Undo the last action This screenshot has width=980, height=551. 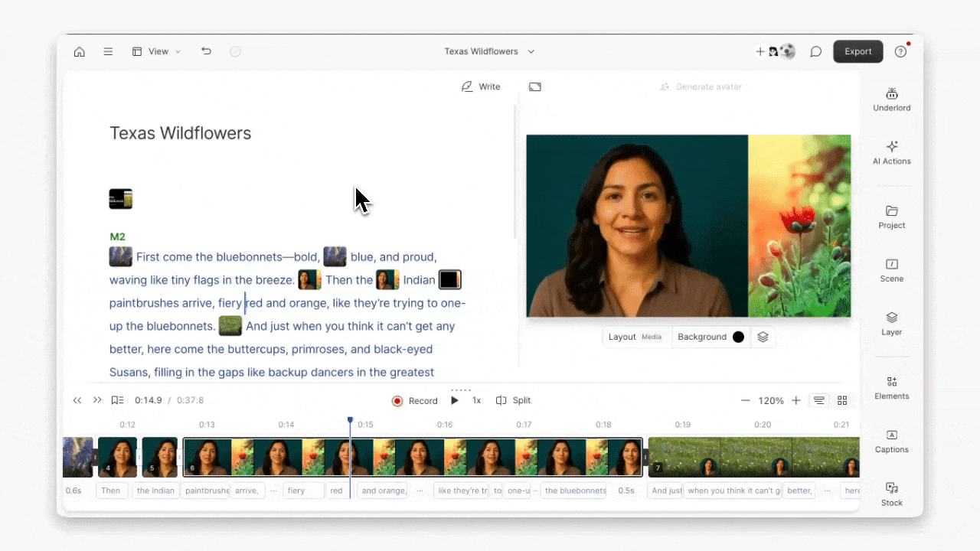pyautogui.click(x=206, y=51)
